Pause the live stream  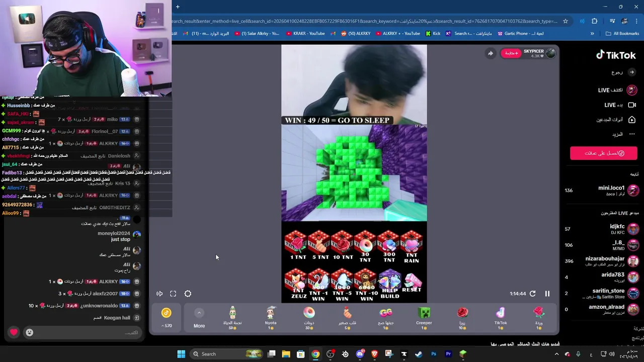point(547,294)
